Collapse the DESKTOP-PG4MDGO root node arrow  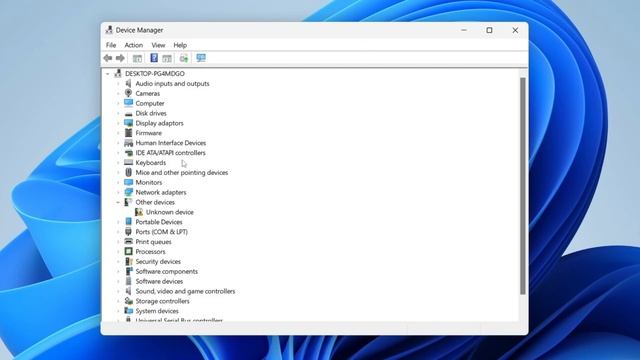[108, 73]
